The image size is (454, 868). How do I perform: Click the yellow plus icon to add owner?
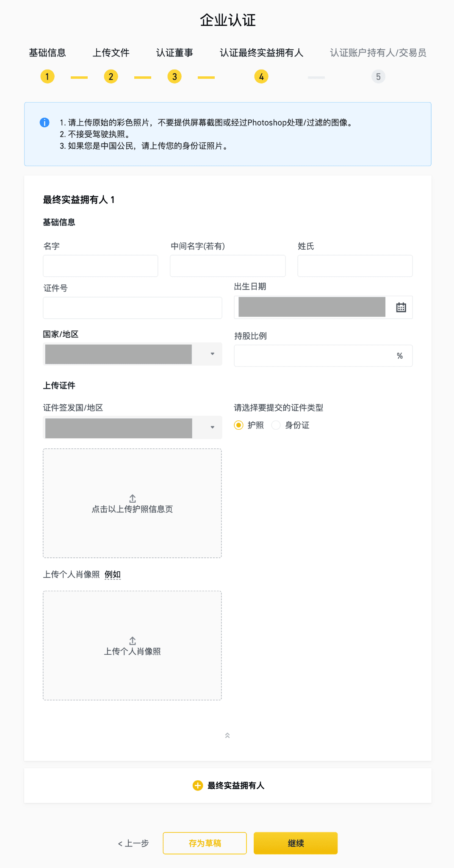click(197, 786)
